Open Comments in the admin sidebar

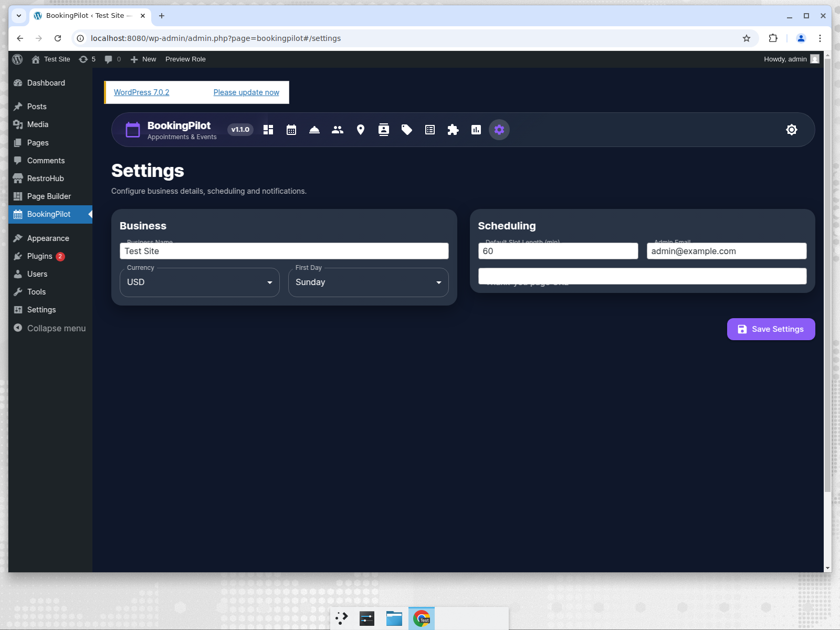[x=50, y=161]
